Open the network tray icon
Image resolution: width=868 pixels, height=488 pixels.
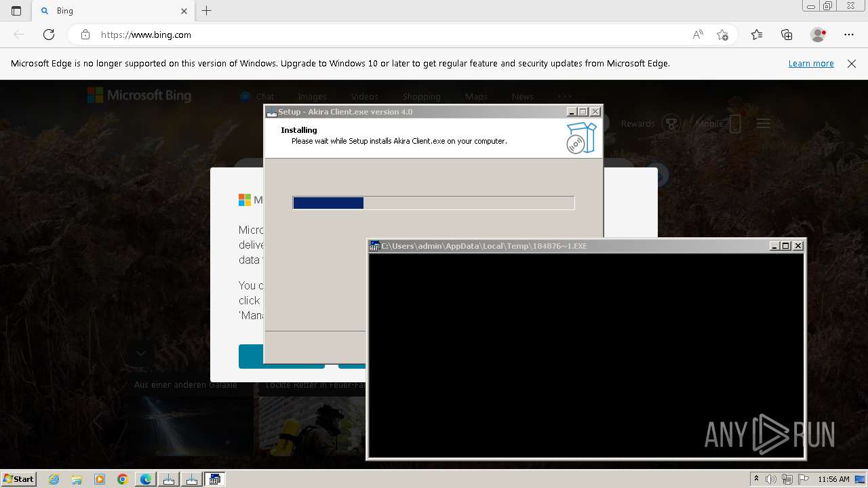(787, 479)
